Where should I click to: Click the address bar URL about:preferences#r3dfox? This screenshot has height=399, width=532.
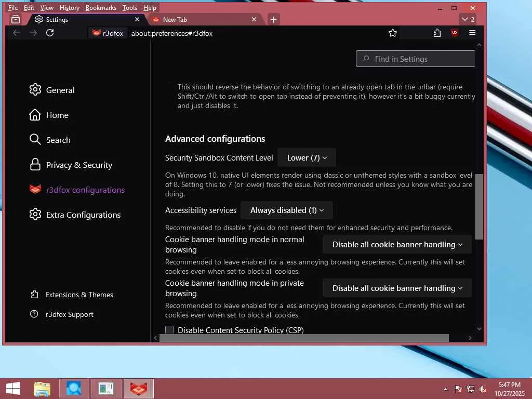[x=172, y=33]
